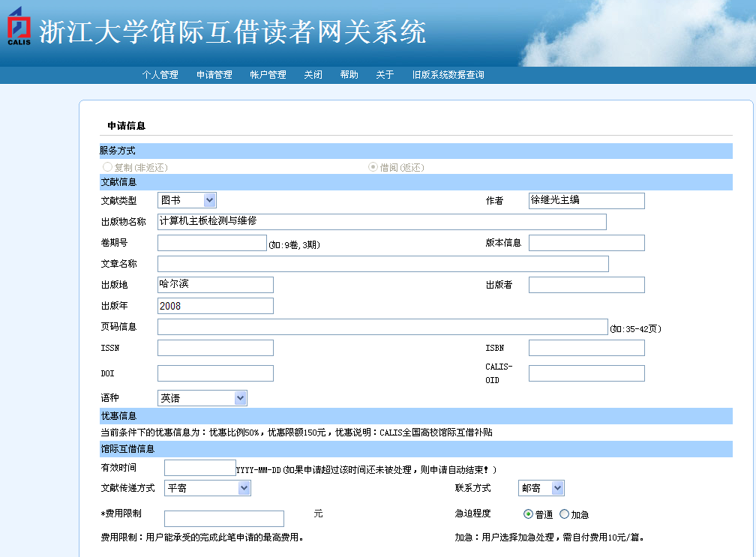Screen dimensions: 756x557
Task: Click the 费用限制 input field
Action: pyautogui.click(x=223, y=519)
